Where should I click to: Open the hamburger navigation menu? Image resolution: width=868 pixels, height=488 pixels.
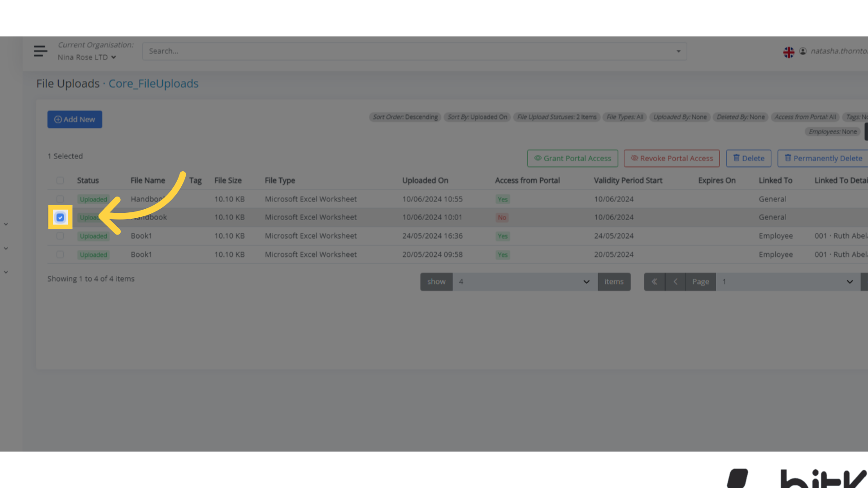[40, 51]
